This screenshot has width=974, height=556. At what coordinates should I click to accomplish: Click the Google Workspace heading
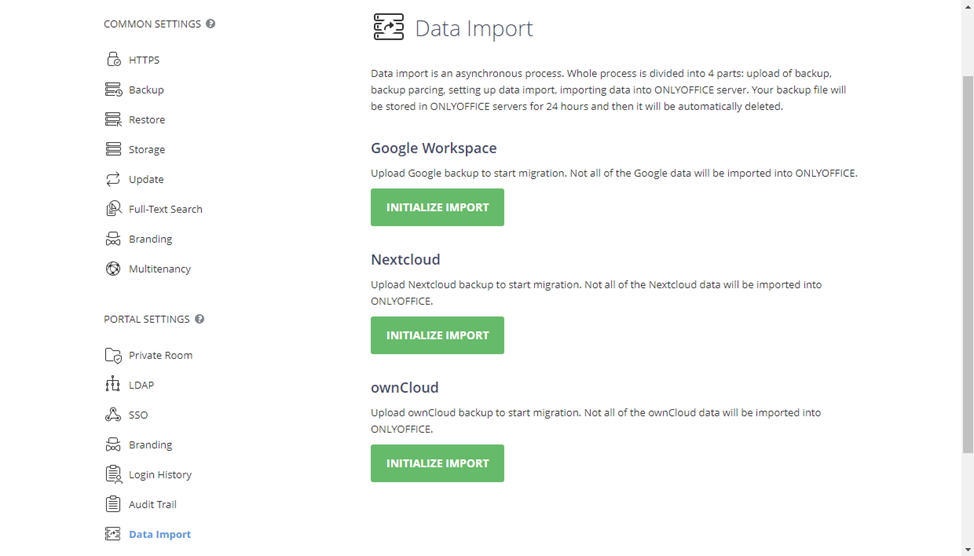pos(434,148)
